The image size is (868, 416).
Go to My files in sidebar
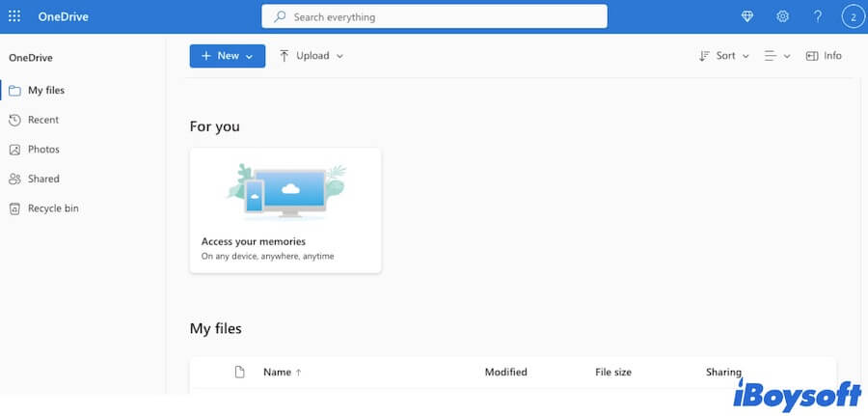click(45, 91)
